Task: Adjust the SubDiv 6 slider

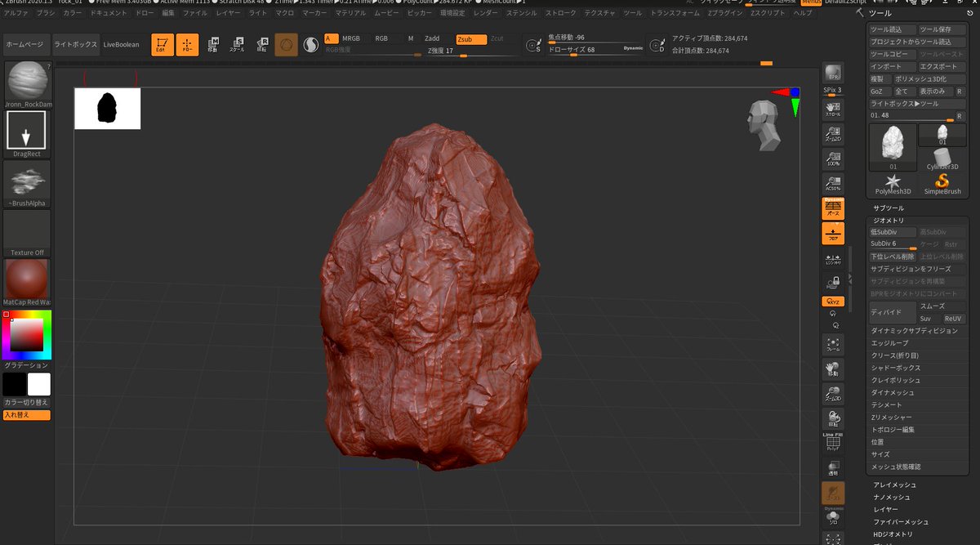Action: pyautogui.click(x=893, y=244)
